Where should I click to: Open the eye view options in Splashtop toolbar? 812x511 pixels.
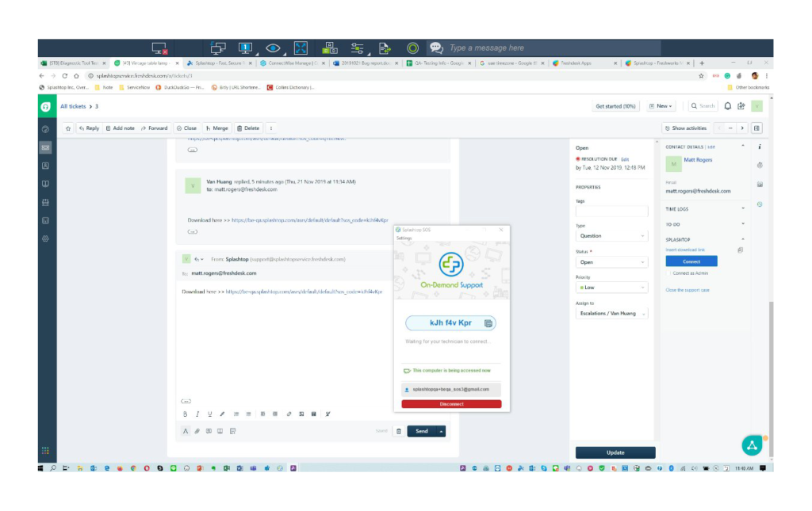(273, 48)
